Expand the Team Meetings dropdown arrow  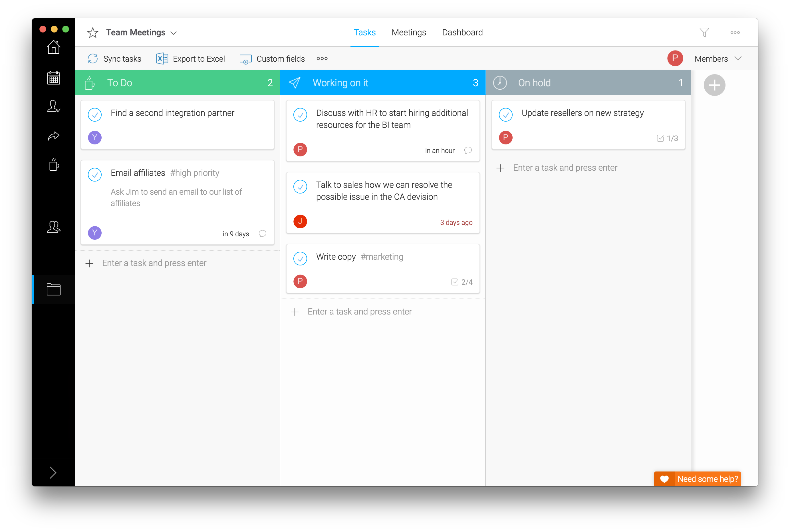click(x=174, y=33)
